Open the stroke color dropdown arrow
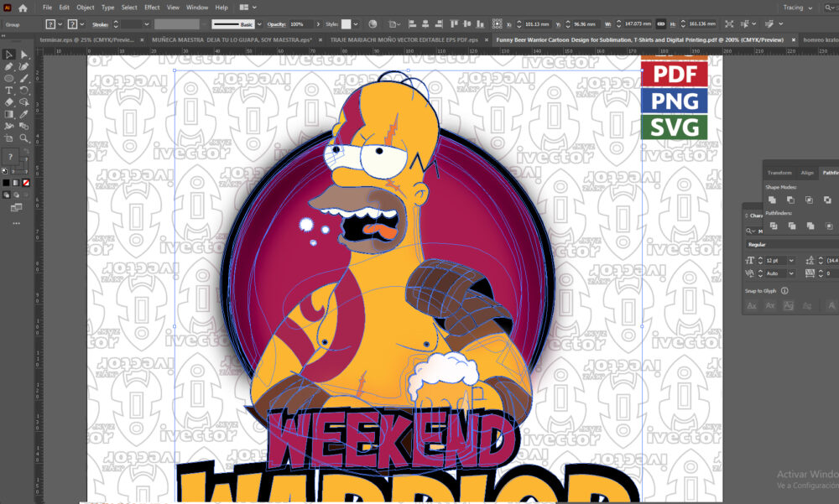The width and height of the screenshot is (839, 504). point(82,24)
